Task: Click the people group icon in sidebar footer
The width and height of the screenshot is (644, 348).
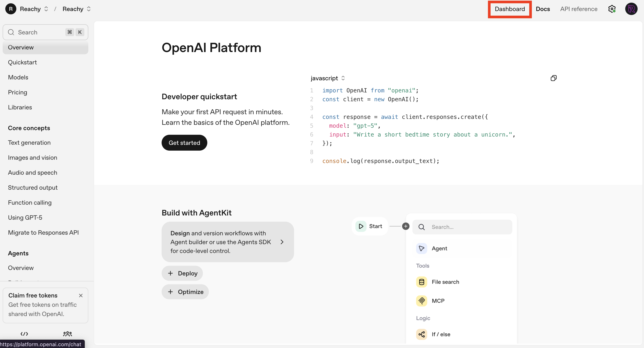Action: point(68,334)
